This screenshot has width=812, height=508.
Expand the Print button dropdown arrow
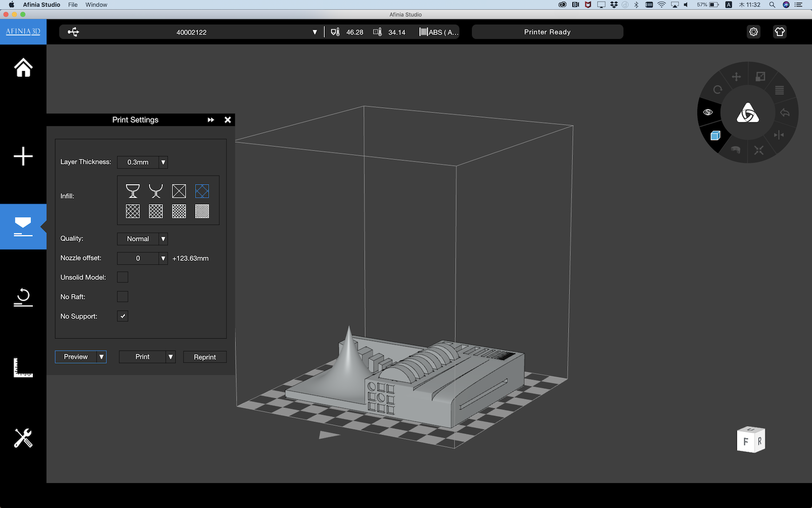pyautogui.click(x=171, y=357)
